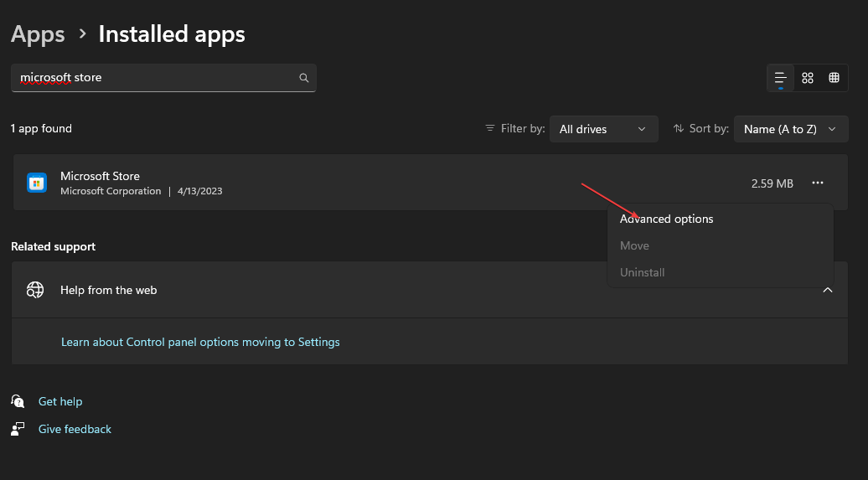Click the Sort by label
The width and height of the screenshot is (868, 480).
click(709, 128)
